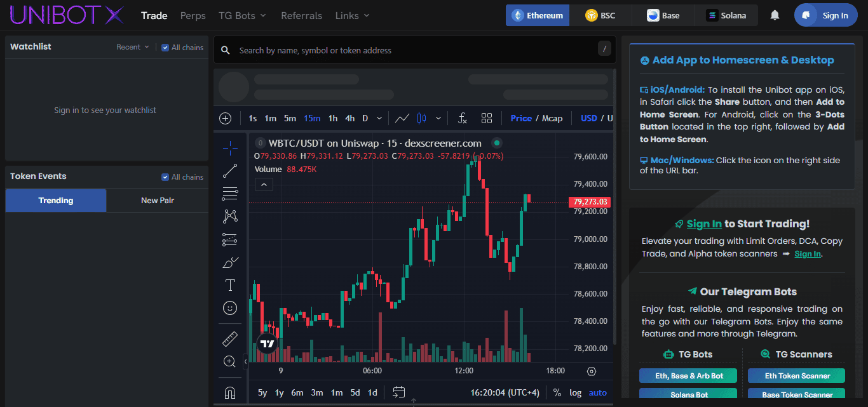Open the Perps page
Viewport: 868px width, 407px height.
(x=193, y=15)
